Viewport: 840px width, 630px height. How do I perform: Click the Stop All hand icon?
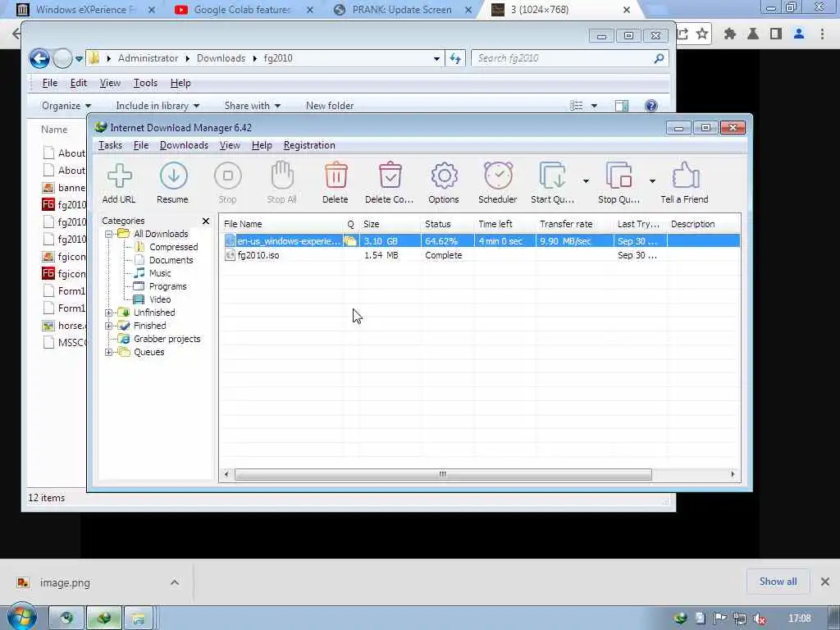pos(282,183)
